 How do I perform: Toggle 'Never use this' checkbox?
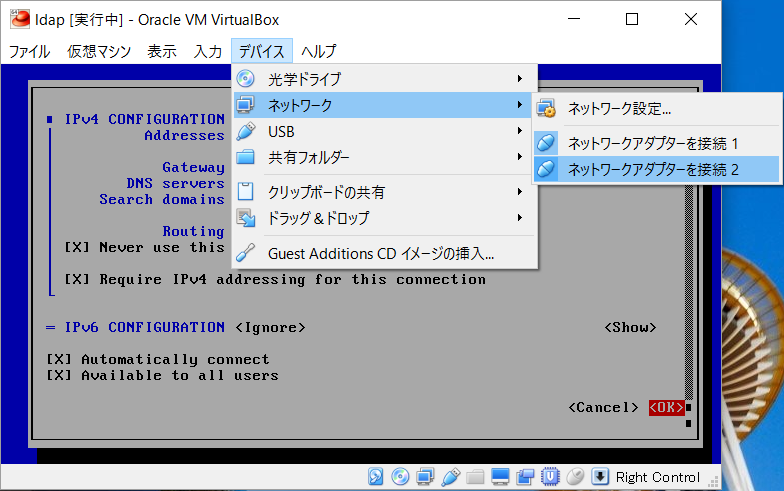tap(76, 247)
